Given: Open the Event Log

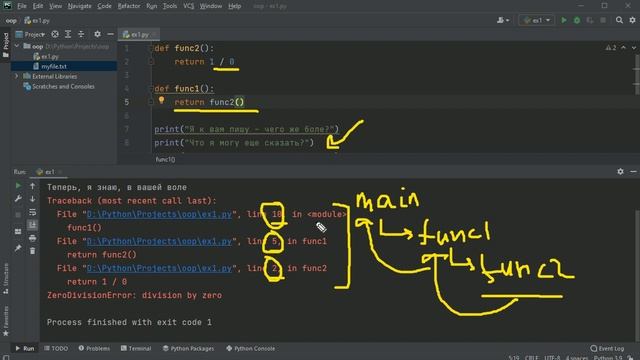Looking at the screenshot, I should pyautogui.click(x=607, y=348).
